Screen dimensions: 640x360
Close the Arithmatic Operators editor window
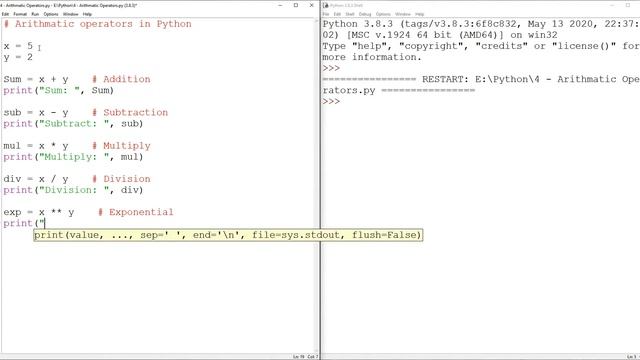coord(312,5)
